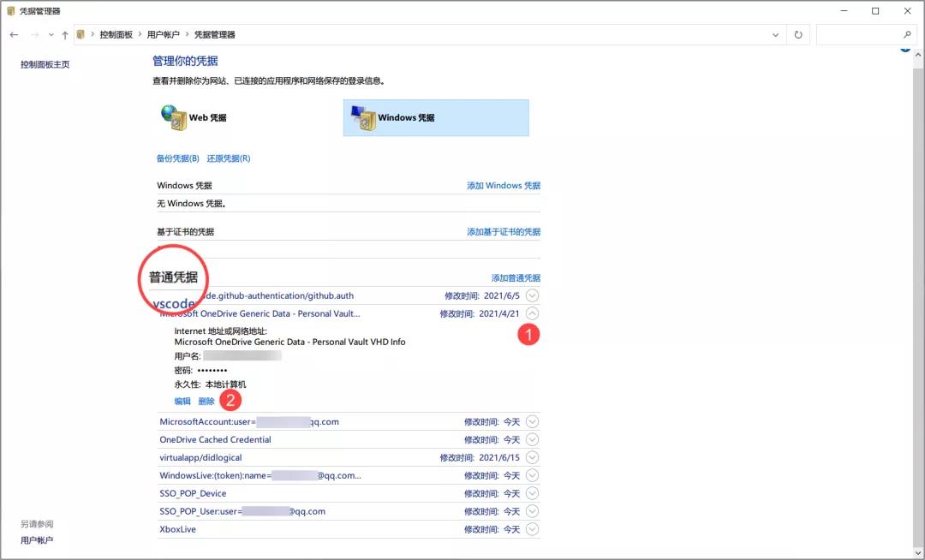
Task: Switch to Web 凭据 tab
Action: [x=207, y=117]
